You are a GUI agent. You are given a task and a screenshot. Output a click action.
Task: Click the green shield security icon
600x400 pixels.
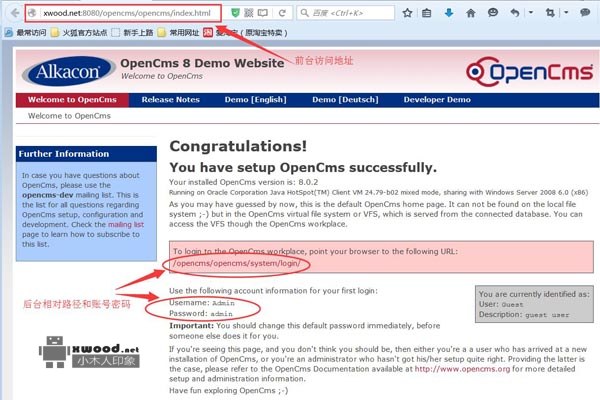(235, 13)
